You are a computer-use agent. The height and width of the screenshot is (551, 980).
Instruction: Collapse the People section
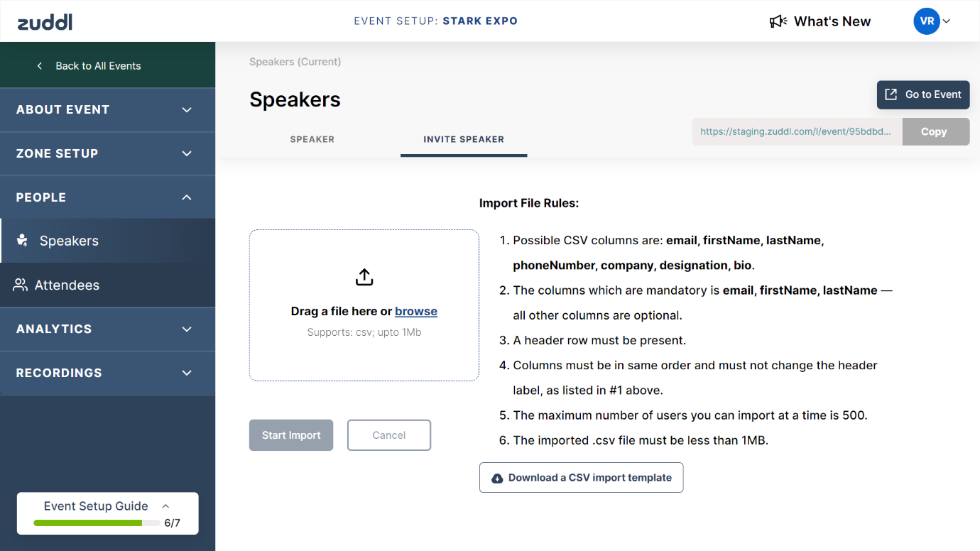[187, 197]
